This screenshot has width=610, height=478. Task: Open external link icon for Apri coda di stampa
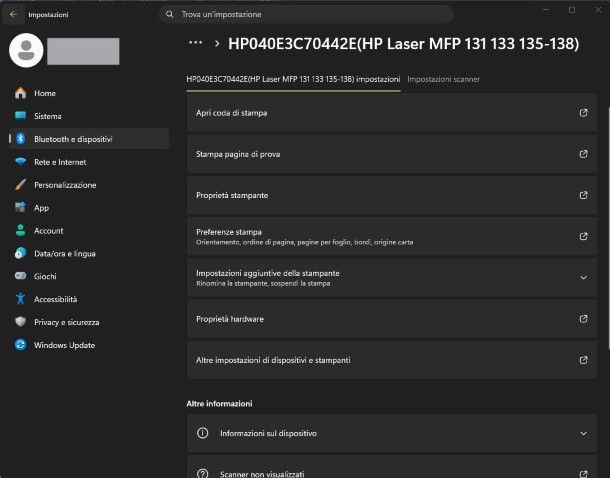583,113
